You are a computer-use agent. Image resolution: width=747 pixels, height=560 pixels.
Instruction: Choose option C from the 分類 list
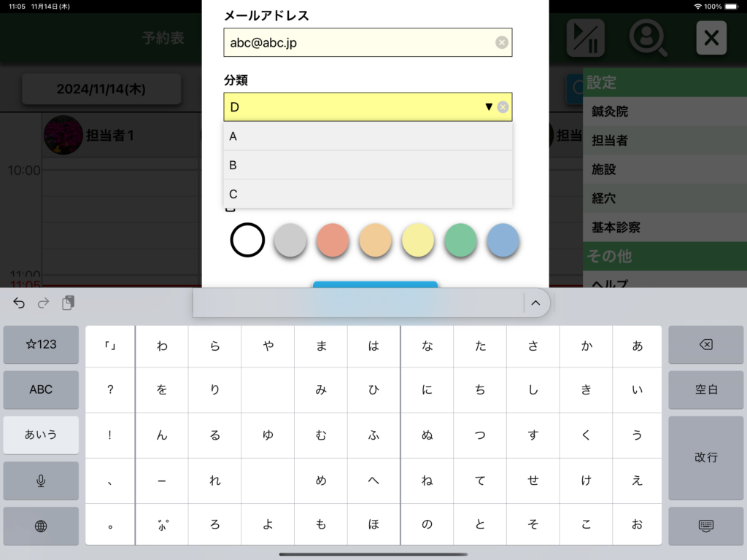pos(368,194)
